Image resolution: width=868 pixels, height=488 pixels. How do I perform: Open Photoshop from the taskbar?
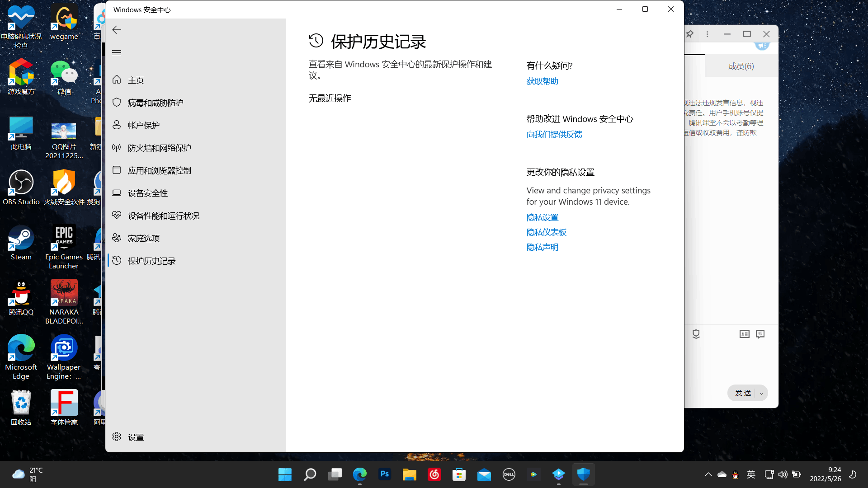[385, 474]
